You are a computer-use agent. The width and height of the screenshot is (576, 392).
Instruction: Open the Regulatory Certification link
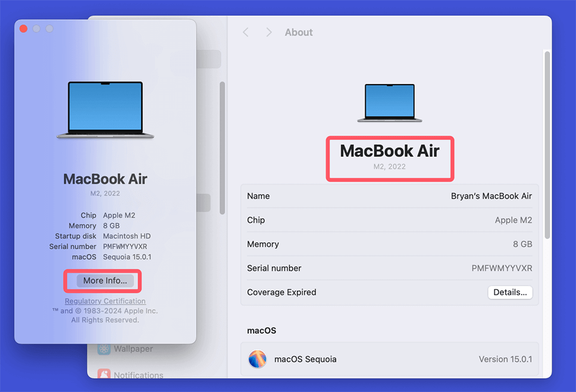pyautogui.click(x=105, y=300)
